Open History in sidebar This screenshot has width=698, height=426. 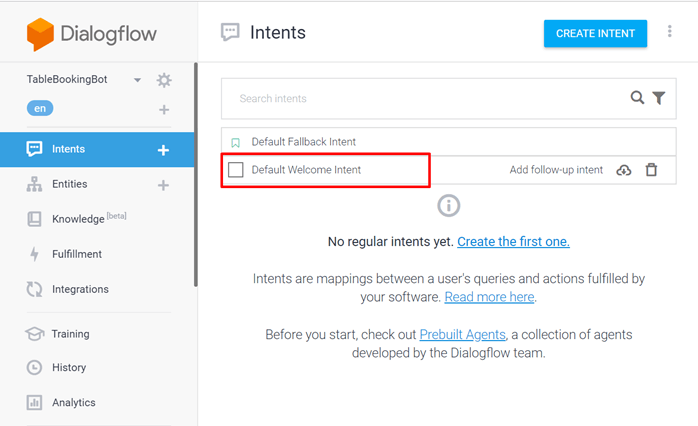[x=69, y=367]
